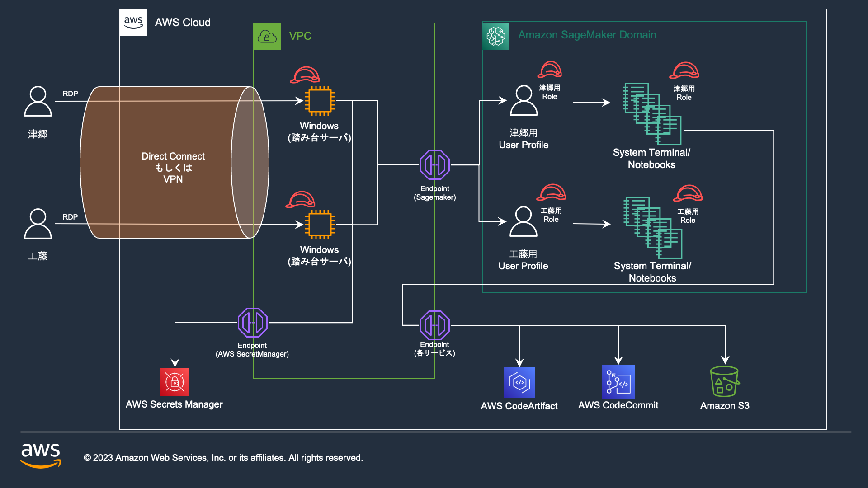
Task: Click the 'Endpoint (AWS SecretManager)' label
Action: pos(252,350)
